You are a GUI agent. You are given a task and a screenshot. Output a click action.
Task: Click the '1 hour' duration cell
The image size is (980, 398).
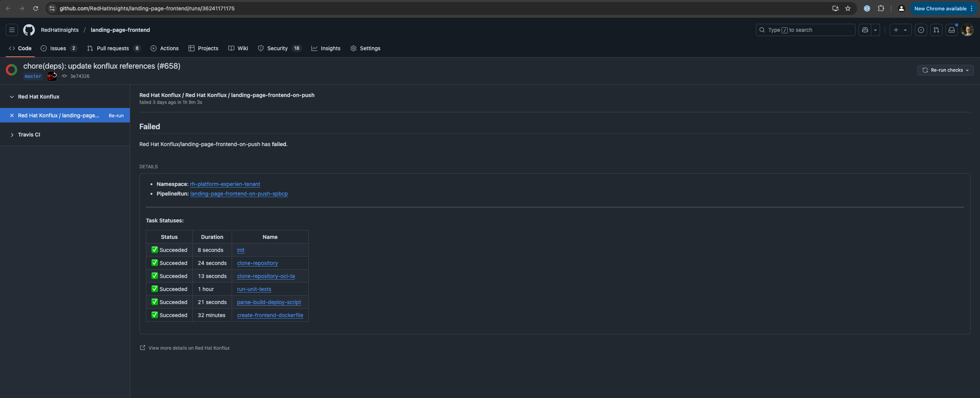click(x=212, y=289)
